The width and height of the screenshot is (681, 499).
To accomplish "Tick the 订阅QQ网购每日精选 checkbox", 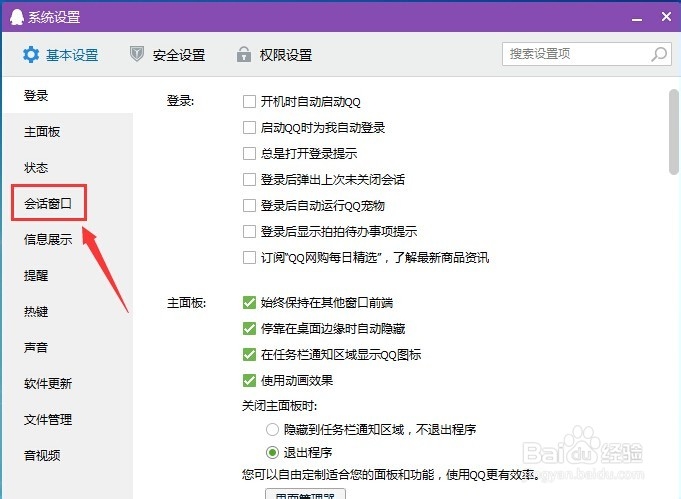I will coord(249,258).
